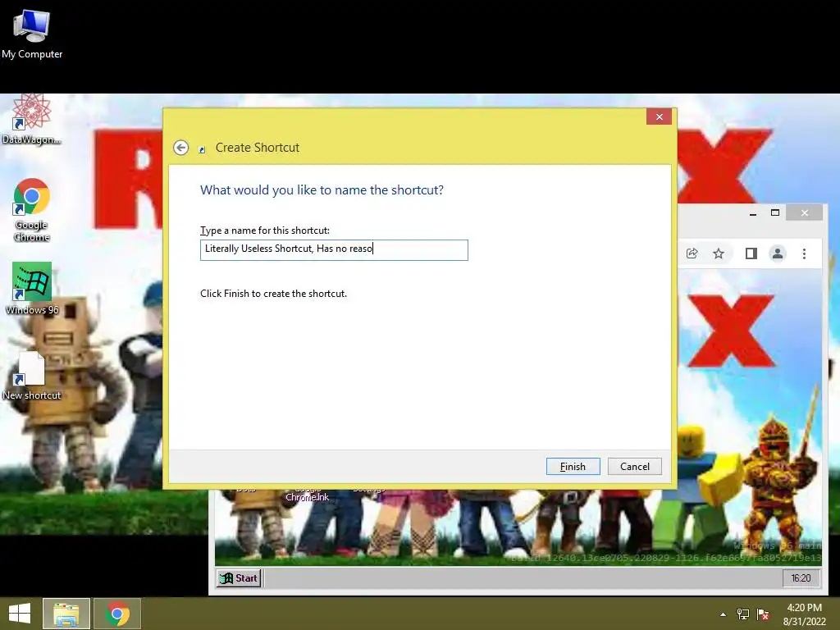840x630 pixels.
Task: Select the Windows 96 desktop shortcut
Action: pyautogui.click(x=32, y=289)
